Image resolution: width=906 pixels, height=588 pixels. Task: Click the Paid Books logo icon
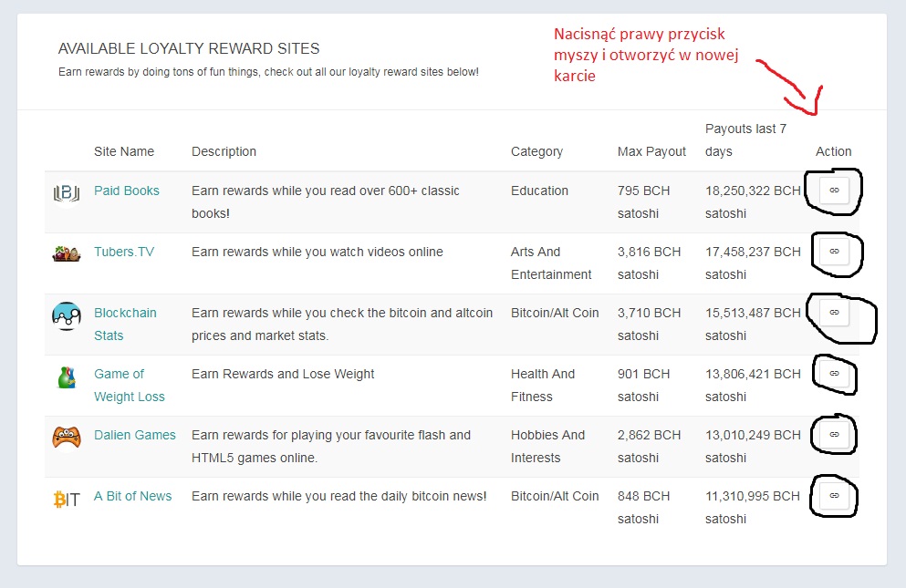[67, 193]
